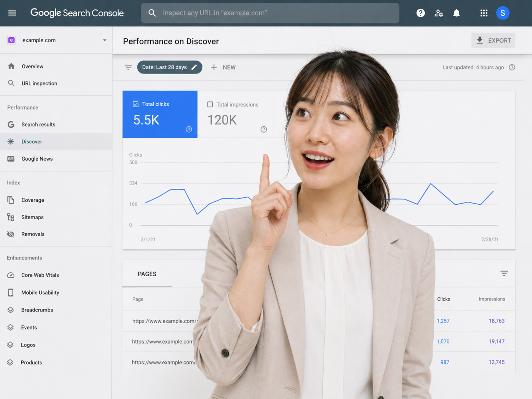Click the 18,763 impressions value
This screenshot has height=399, width=532.
tap(496, 321)
